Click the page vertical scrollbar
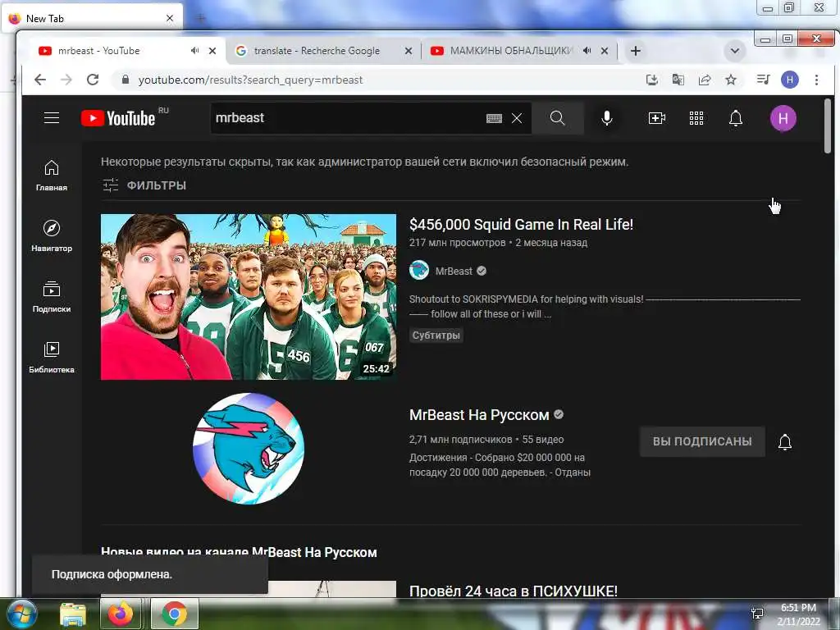This screenshot has height=630, width=840. 829,126
